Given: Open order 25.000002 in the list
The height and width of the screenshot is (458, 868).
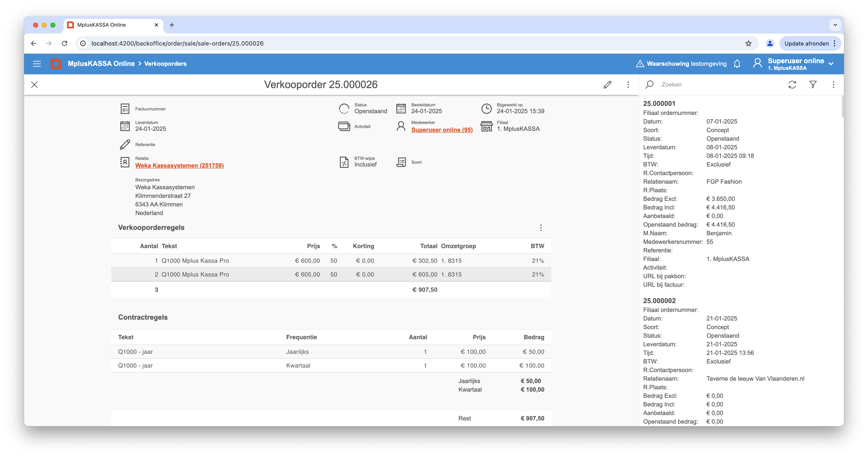Looking at the screenshot, I should [x=659, y=301].
